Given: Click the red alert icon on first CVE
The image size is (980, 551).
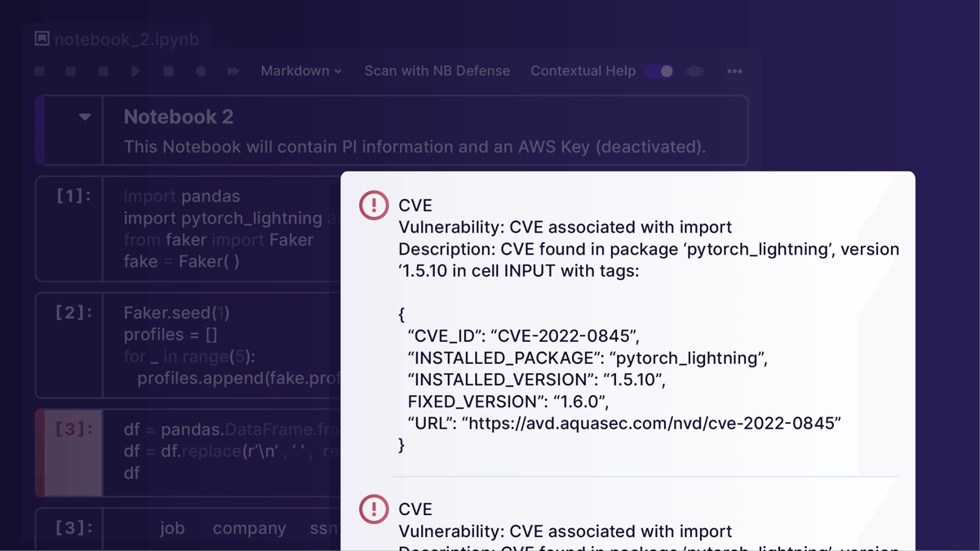Looking at the screenshot, I should pos(374,205).
